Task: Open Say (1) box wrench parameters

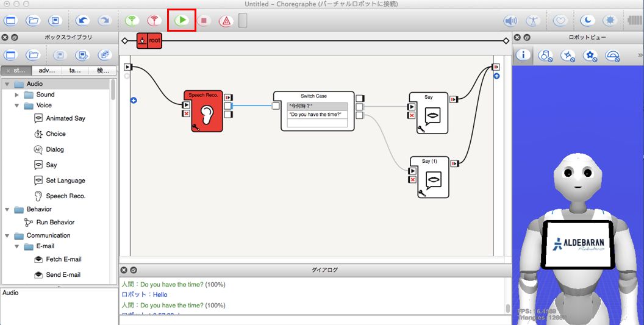Action: 422,193
